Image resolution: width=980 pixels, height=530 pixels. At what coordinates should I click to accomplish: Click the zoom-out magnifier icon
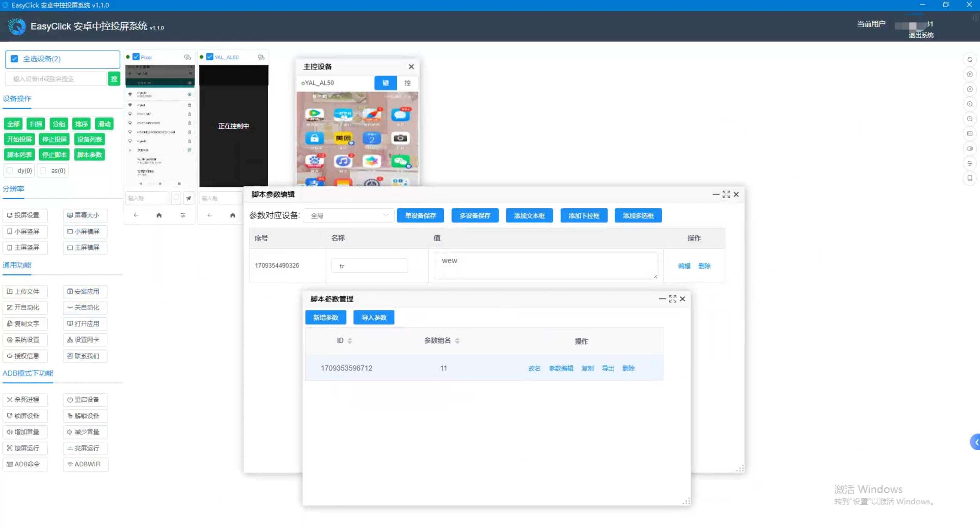(969, 119)
